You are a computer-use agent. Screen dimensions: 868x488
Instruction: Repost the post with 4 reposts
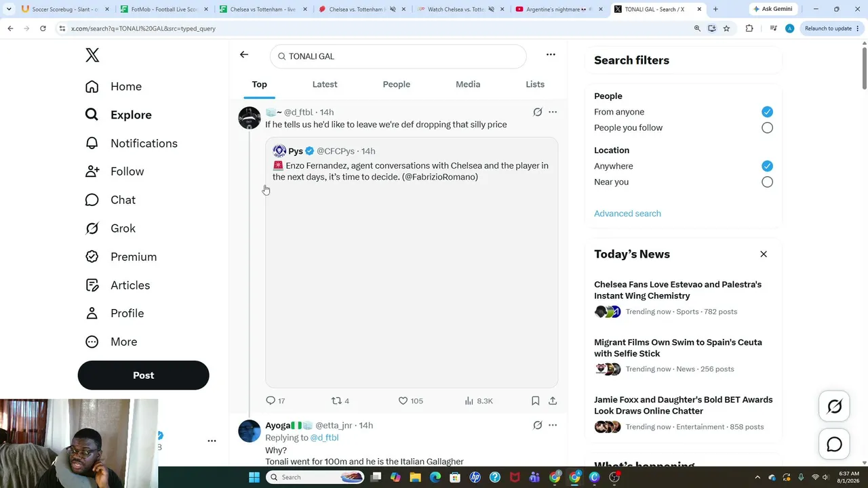340,401
